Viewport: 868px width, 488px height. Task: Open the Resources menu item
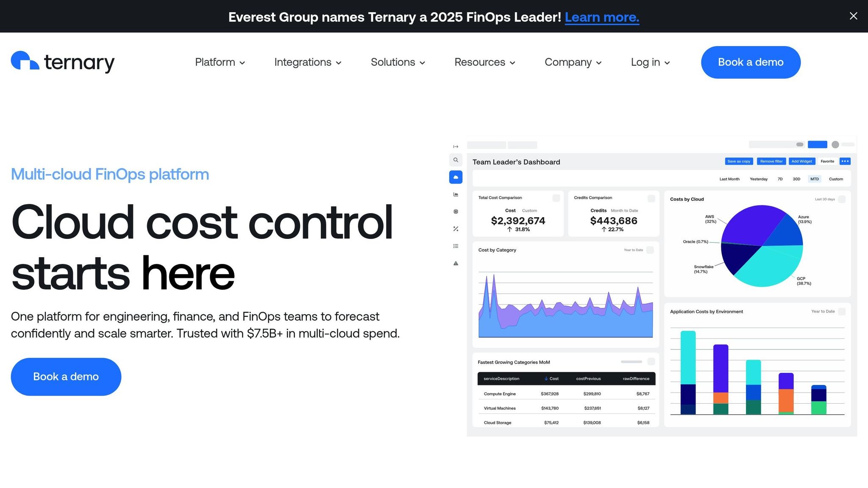click(484, 62)
